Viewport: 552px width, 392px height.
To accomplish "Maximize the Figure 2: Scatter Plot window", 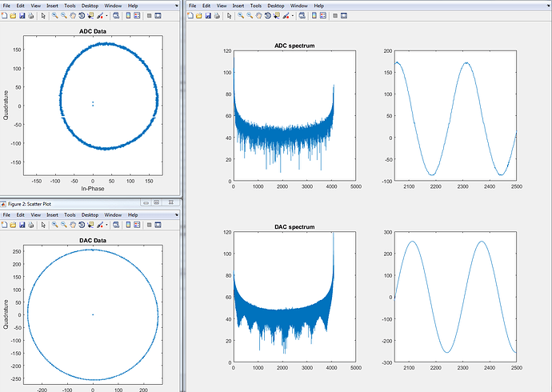I will [157, 202].
